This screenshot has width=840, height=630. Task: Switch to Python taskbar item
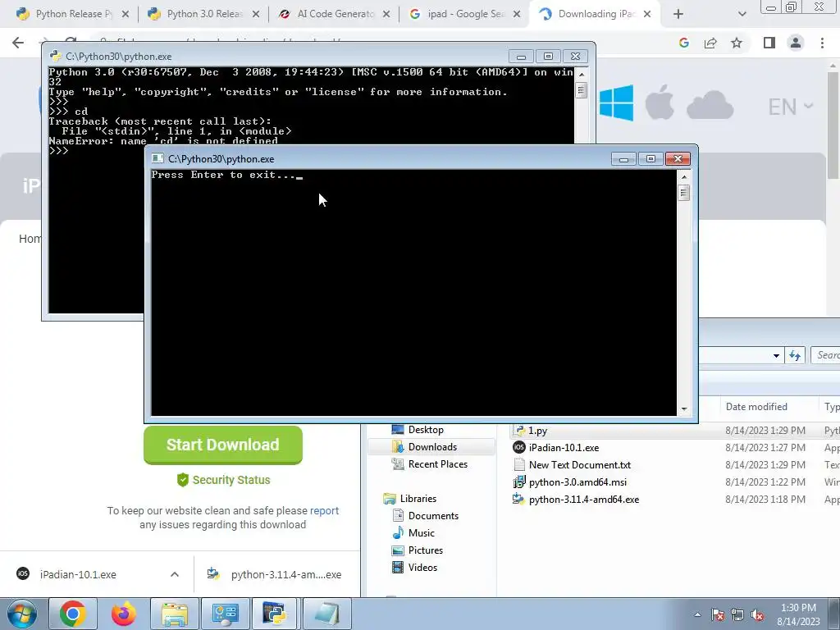(x=275, y=614)
